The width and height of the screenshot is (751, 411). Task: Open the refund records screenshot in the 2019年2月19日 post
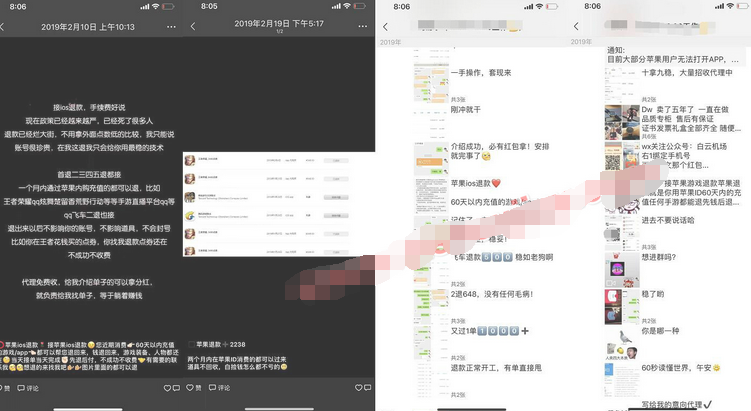[279, 205]
